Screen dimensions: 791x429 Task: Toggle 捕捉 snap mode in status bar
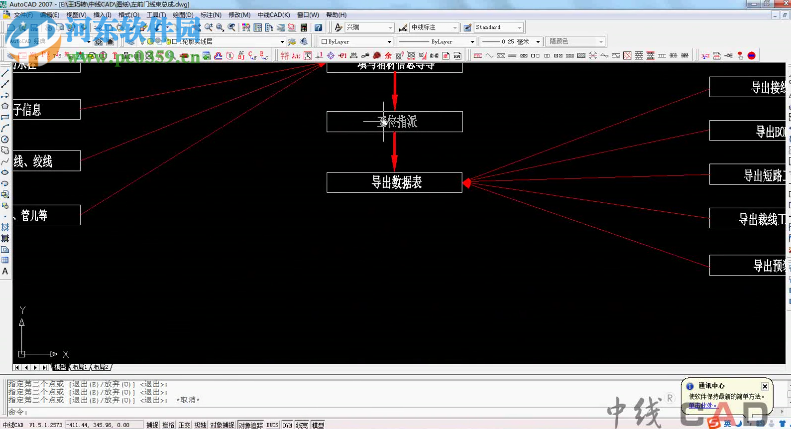152,424
